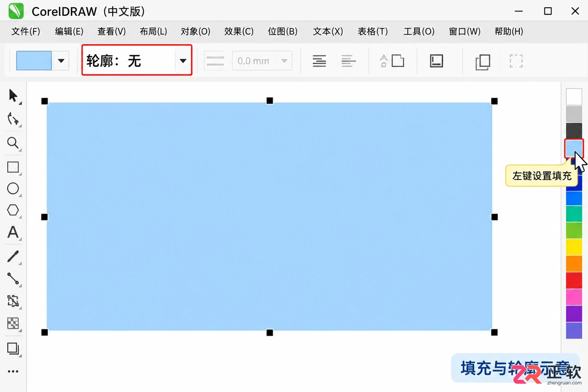Open more tools ellipsis
The height and width of the screenshot is (392, 588).
point(13,372)
